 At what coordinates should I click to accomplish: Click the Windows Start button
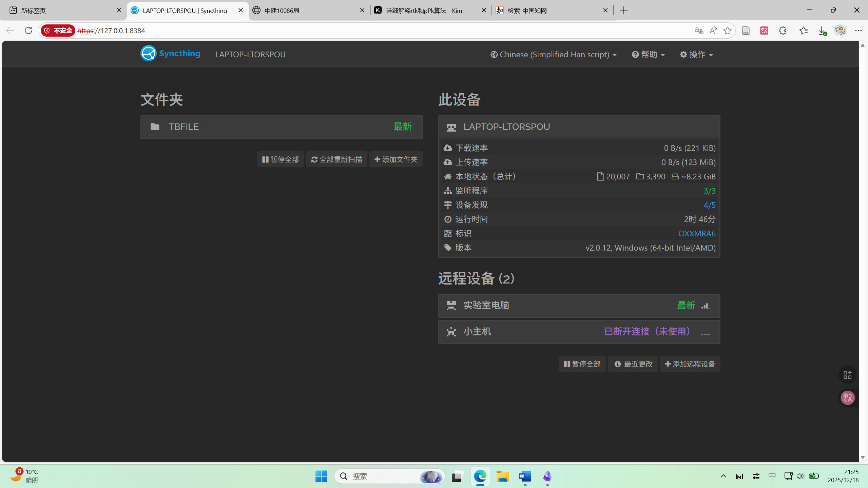click(x=321, y=476)
